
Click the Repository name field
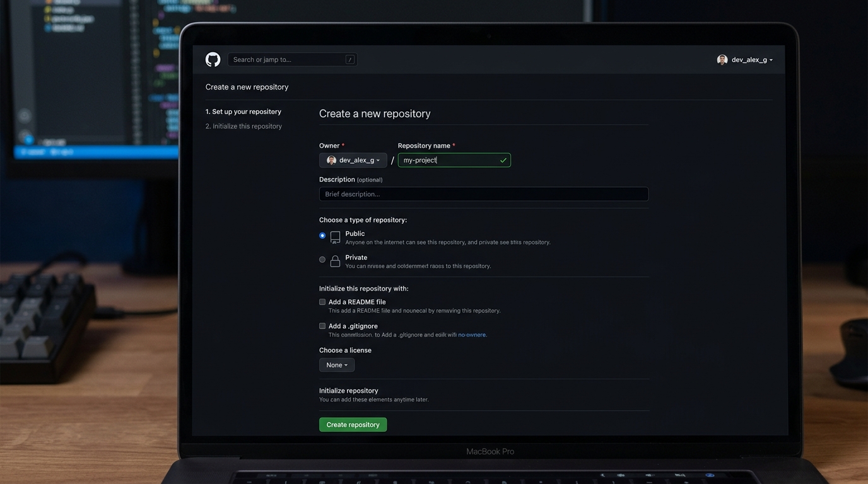tap(454, 160)
